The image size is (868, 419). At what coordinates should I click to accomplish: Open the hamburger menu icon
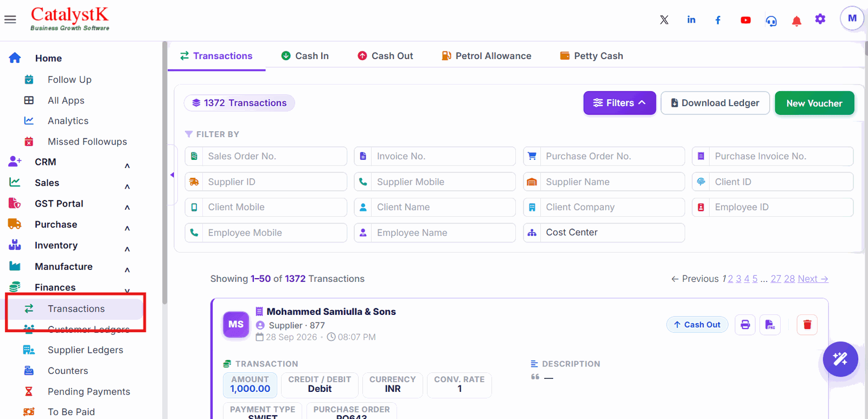pos(10,20)
